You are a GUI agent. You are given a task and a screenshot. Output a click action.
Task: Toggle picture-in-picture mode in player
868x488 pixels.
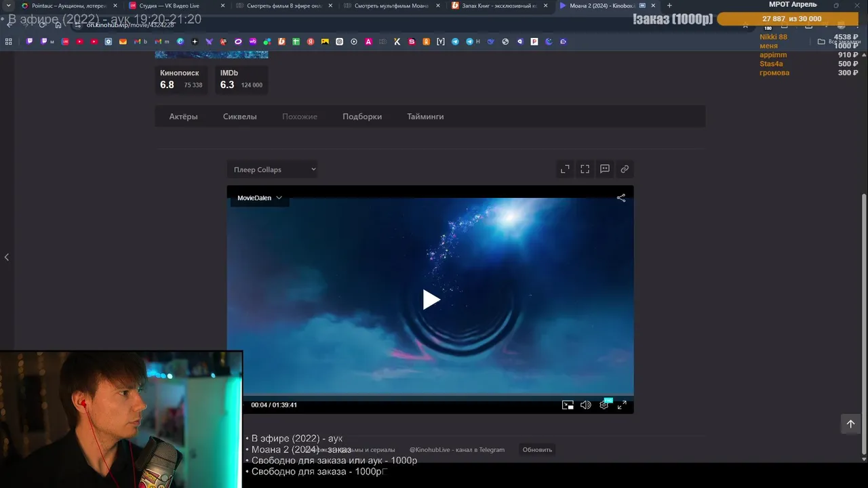point(568,405)
